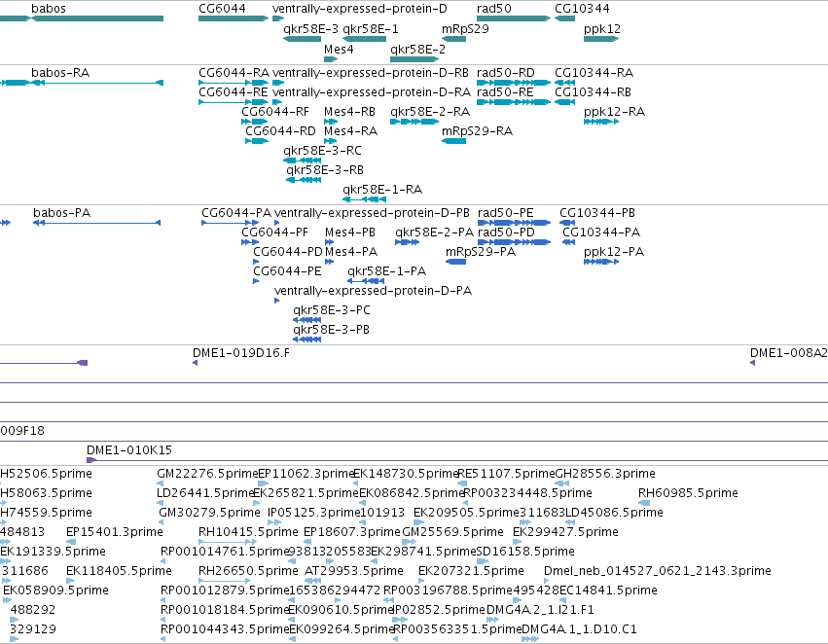The width and height of the screenshot is (828, 644).
Task: Click the CG6044-PD CDS label
Action: [288, 252]
